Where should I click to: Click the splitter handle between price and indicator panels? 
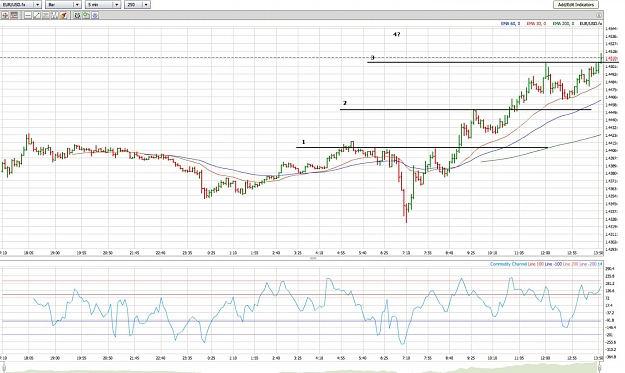click(313, 259)
